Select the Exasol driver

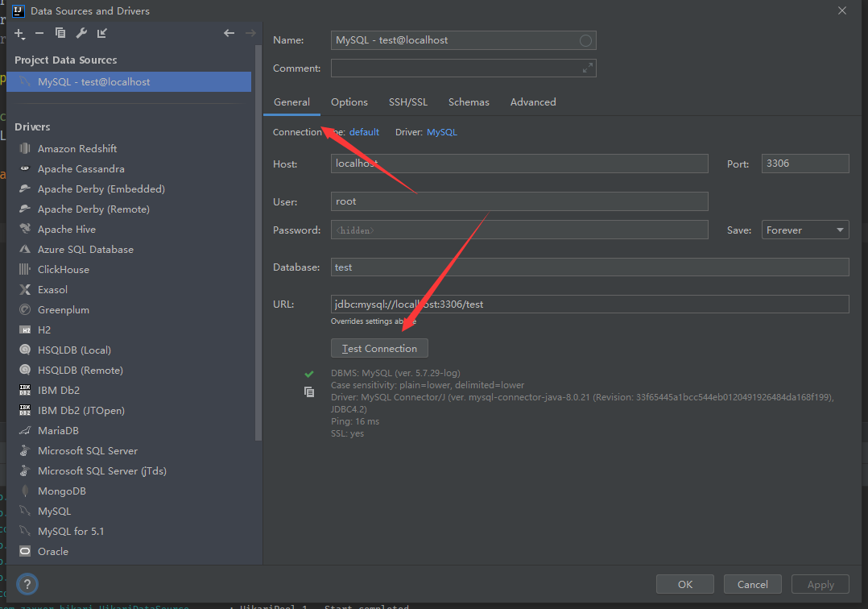point(52,289)
